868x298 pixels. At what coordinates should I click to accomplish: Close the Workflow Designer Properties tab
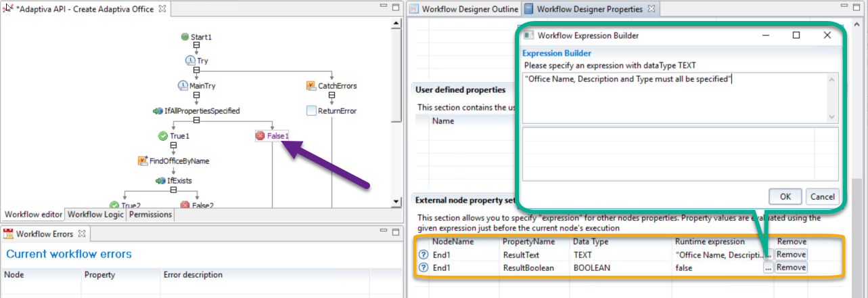651,9
